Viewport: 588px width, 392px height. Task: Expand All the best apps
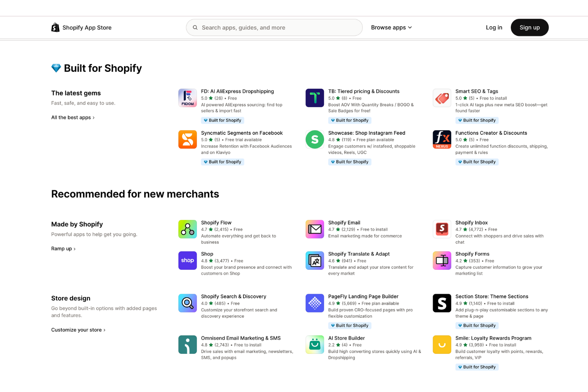(73, 117)
